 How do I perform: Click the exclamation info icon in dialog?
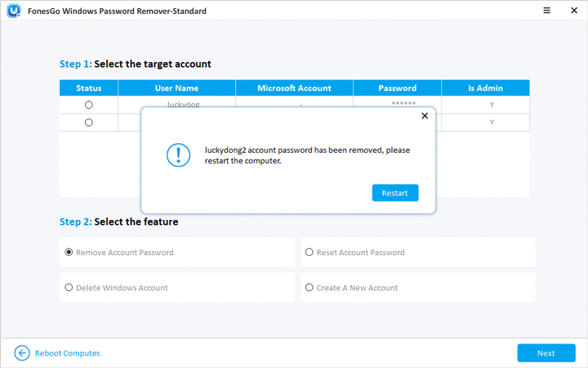[x=179, y=155]
